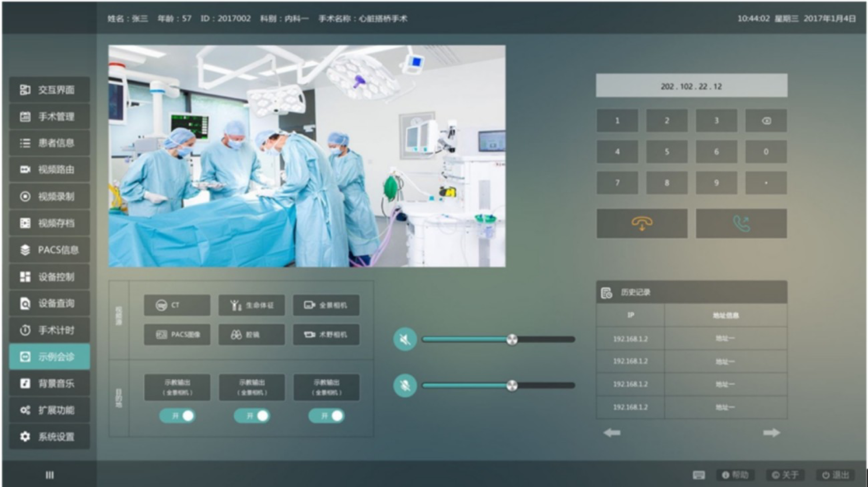The width and height of the screenshot is (868, 487).
Task: Collapse the sidebar using bottom-left bars icon
Action: 50,475
